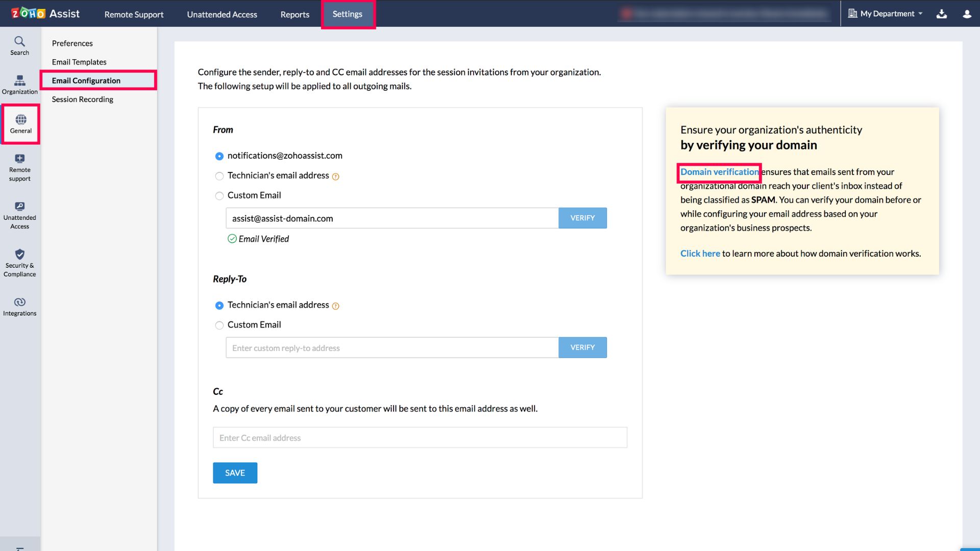Expand the Reports navigation menu item
Viewport: 980px width, 551px height.
tap(295, 13)
